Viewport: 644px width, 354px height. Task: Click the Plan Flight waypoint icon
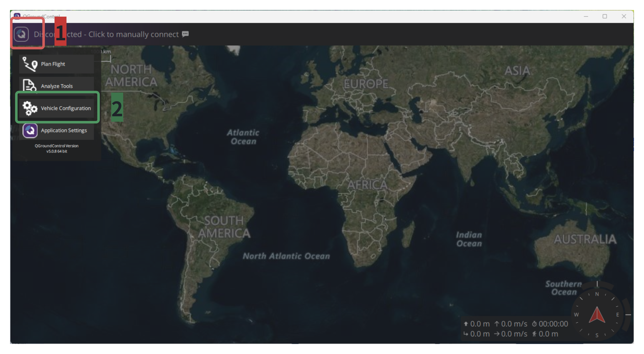(30, 64)
